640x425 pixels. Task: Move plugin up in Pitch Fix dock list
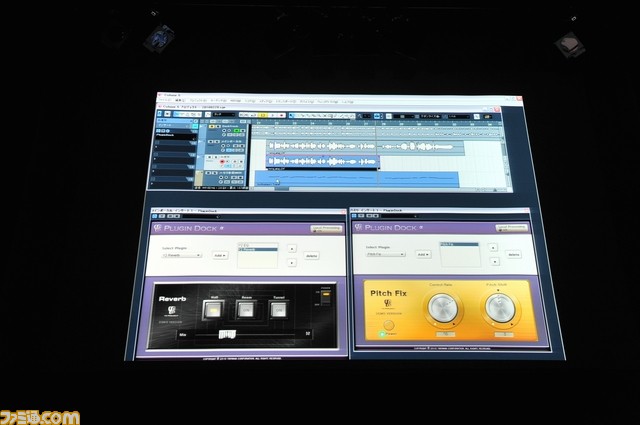tap(493, 247)
